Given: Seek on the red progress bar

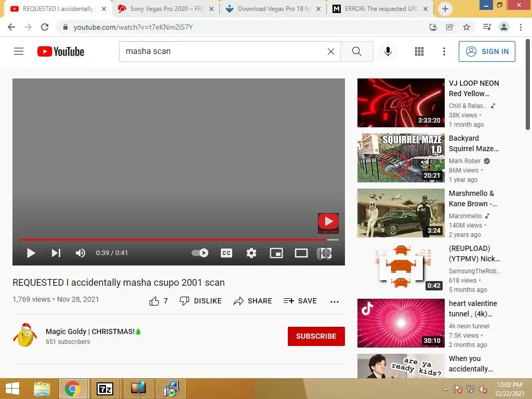Looking at the screenshot, I should (179, 240).
